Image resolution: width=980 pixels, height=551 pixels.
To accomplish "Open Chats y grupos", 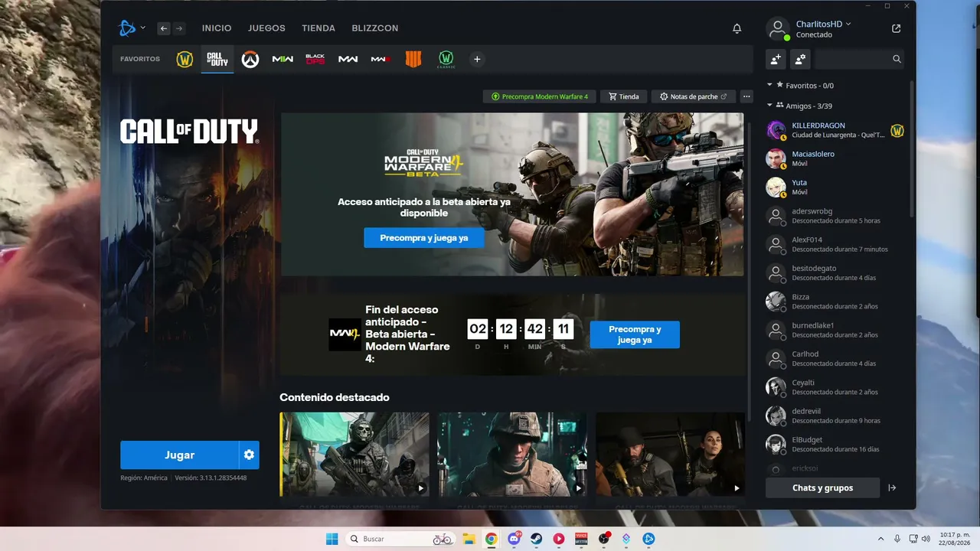I will pos(822,487).
